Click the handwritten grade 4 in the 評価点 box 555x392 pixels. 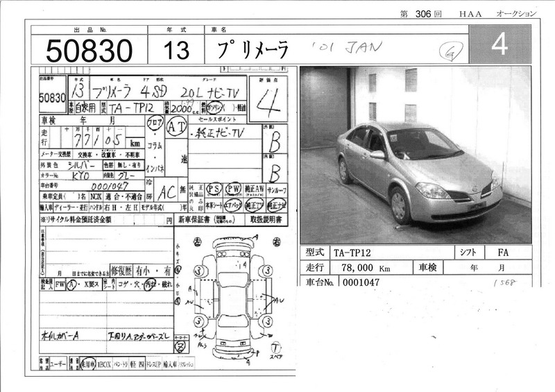click(268, 103)
